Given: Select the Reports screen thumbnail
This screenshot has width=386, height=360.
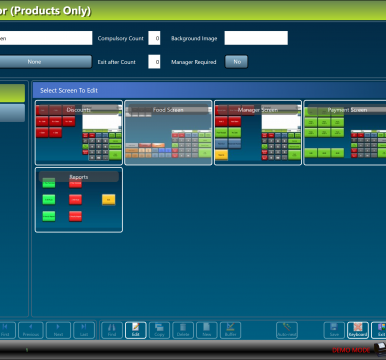Looking at the screenshot, I should [79, 200].
